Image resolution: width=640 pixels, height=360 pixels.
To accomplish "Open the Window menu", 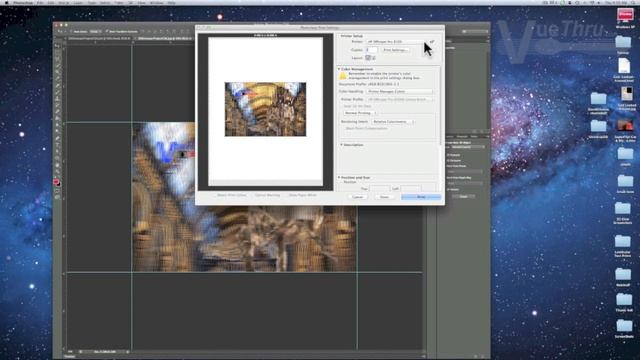I will 156,2.
